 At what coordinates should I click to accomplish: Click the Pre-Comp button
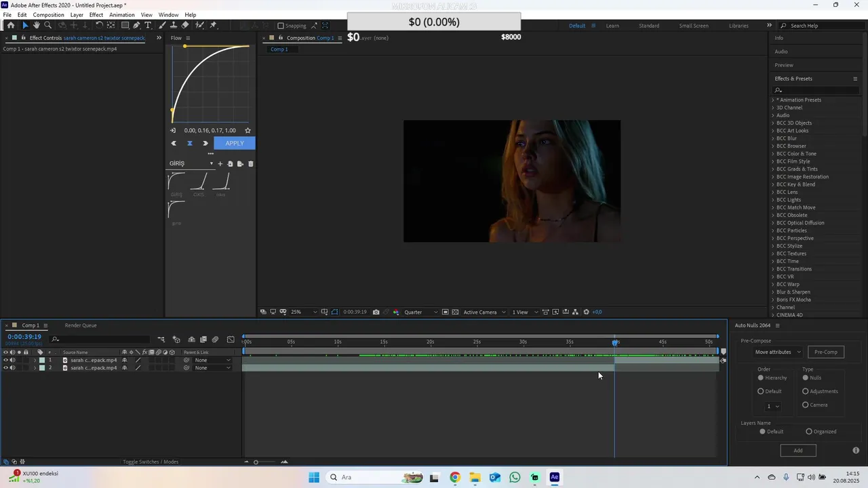[x=826, y=352]
